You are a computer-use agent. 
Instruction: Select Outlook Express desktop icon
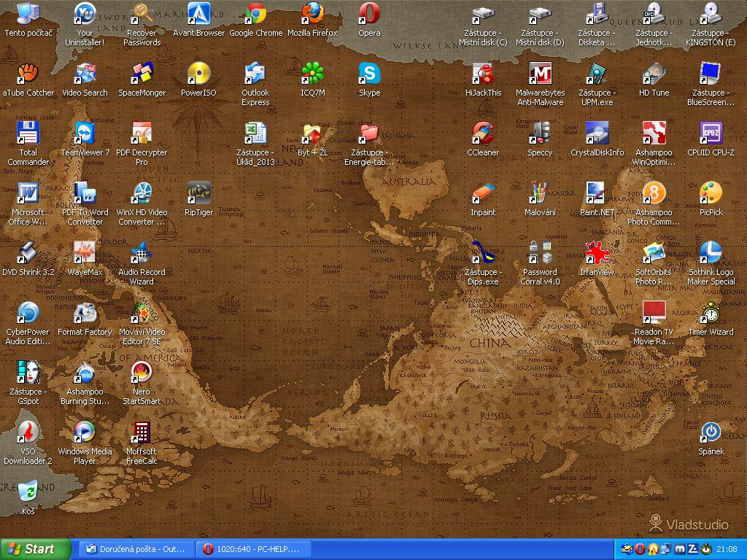[x=255, y=74]
